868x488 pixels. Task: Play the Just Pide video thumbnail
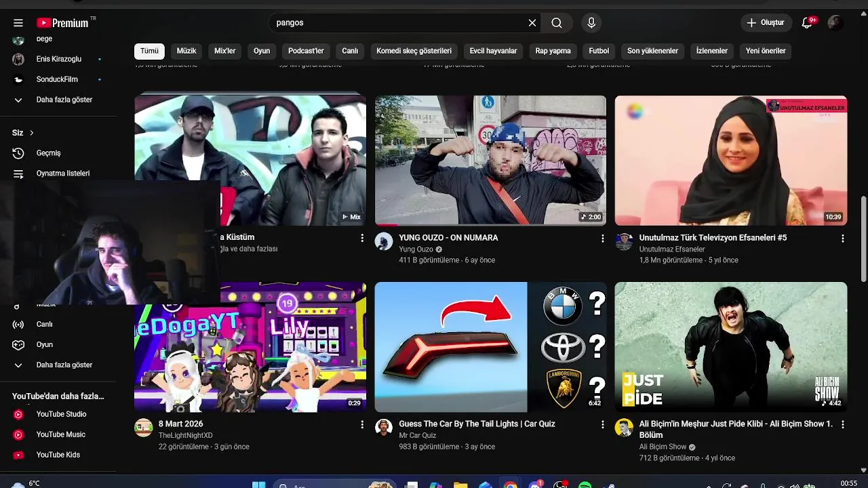(731, 347)
